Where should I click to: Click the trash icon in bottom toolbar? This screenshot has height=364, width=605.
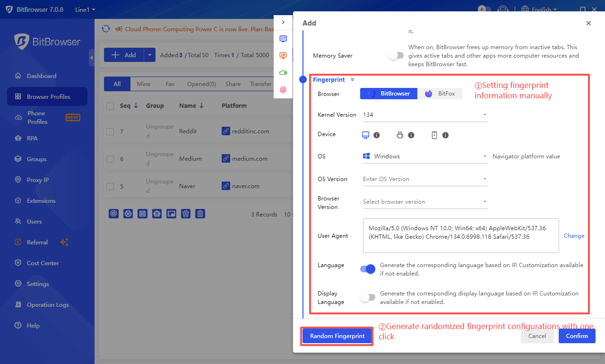pos(200,214)
